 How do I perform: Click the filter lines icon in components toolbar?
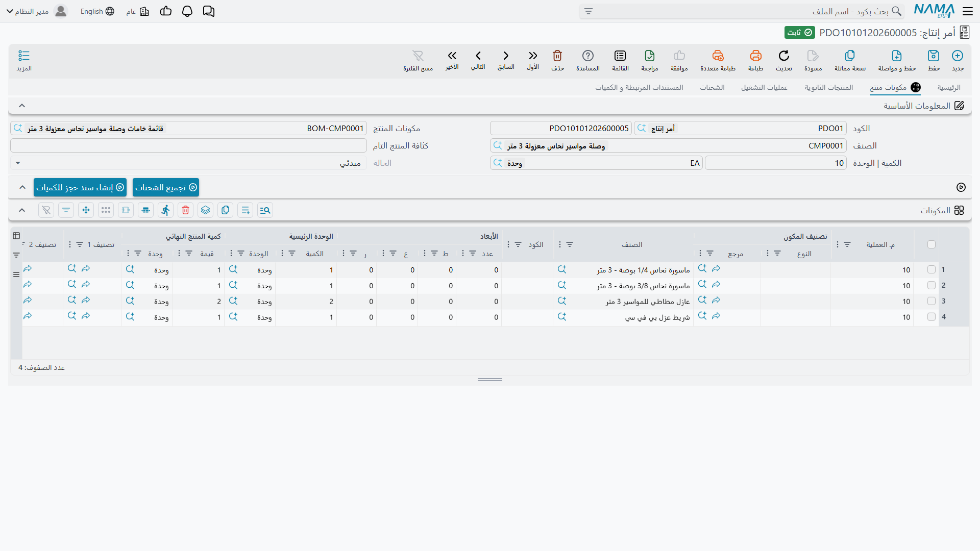66,210
